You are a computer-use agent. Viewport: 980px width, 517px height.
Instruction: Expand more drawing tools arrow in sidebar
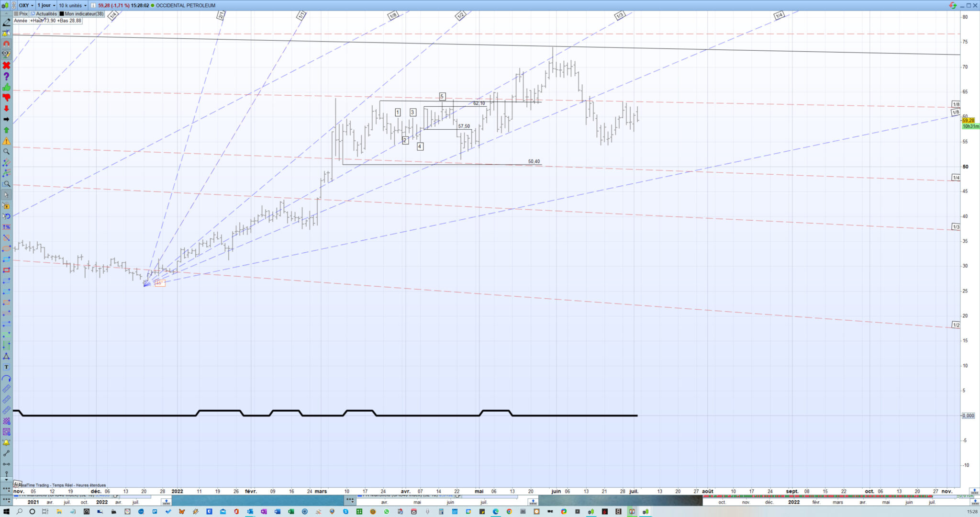pyautogui.click(x=6, y=479)
